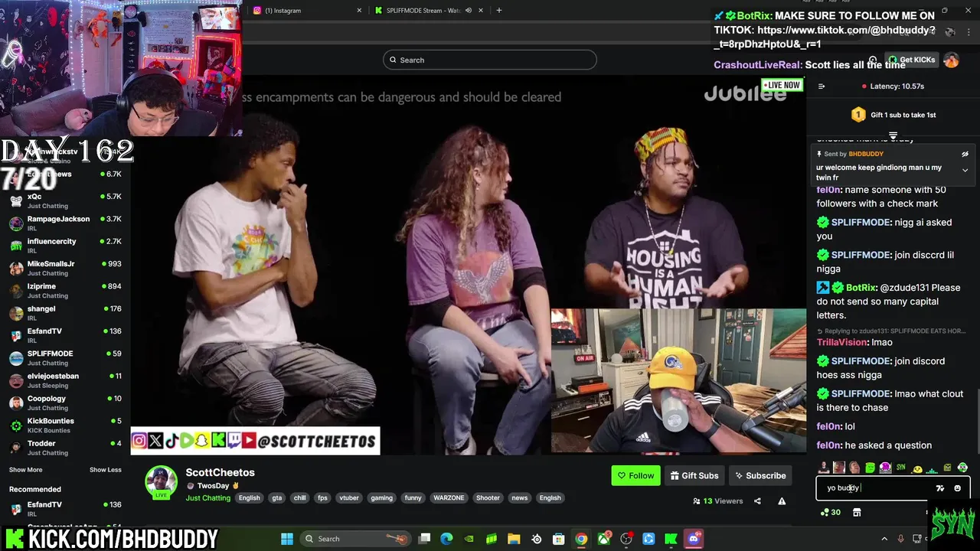Expand the pinned message chevron
This screenshot has height=551, width=980.
[965, 170]
